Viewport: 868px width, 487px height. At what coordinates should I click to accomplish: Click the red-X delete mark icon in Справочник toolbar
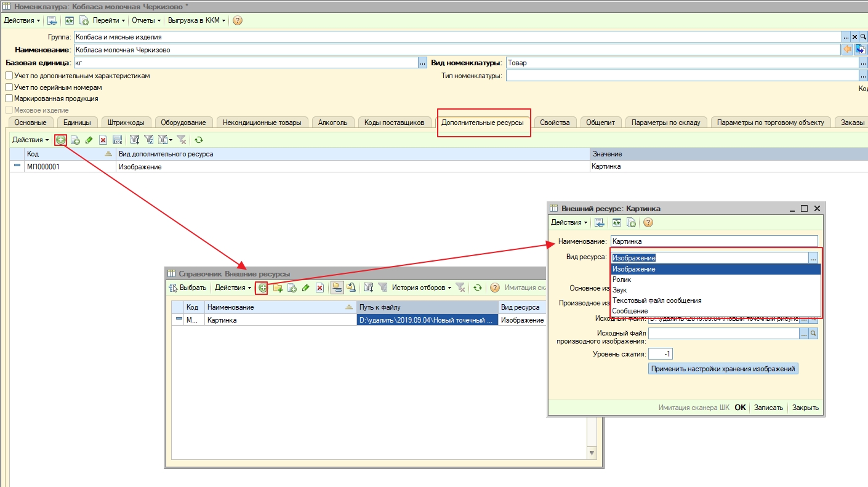pos(319,288)
